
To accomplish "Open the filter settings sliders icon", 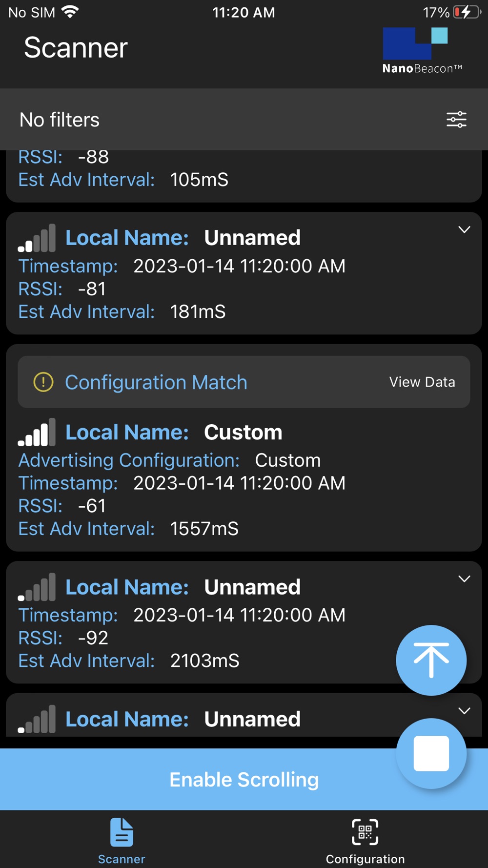I will [x=456, y=120].
